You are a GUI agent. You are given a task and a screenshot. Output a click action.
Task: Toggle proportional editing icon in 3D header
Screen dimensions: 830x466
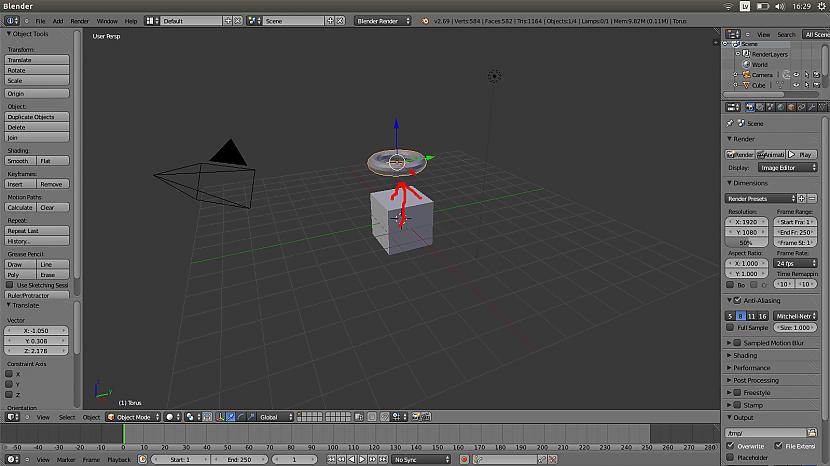(x=372, y=417)
